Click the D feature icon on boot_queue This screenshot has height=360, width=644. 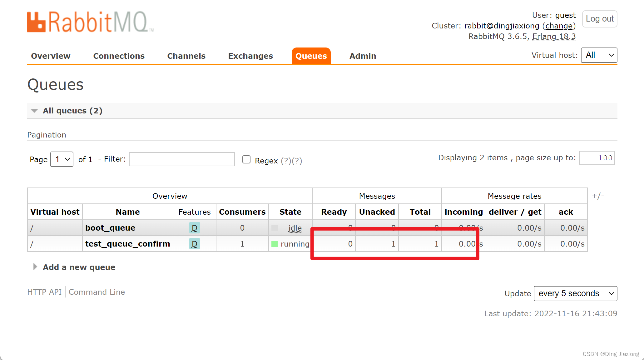pyautogui.click(x=194, y=227)
